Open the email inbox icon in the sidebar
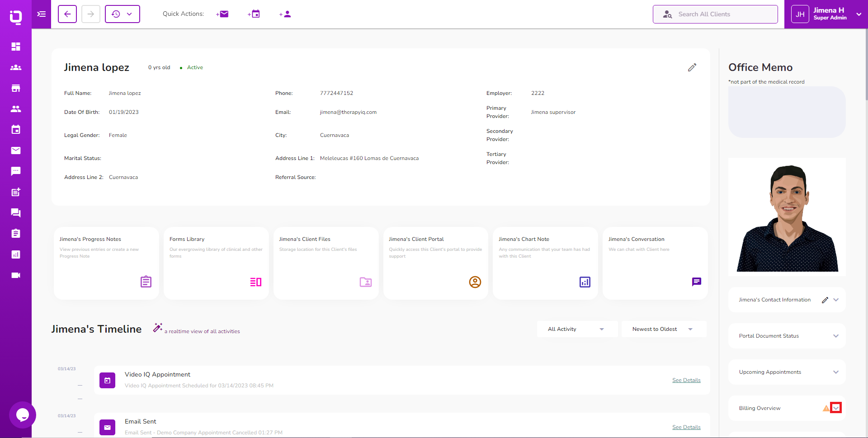Viewport: 868px width, 438px height. (16, 151)
